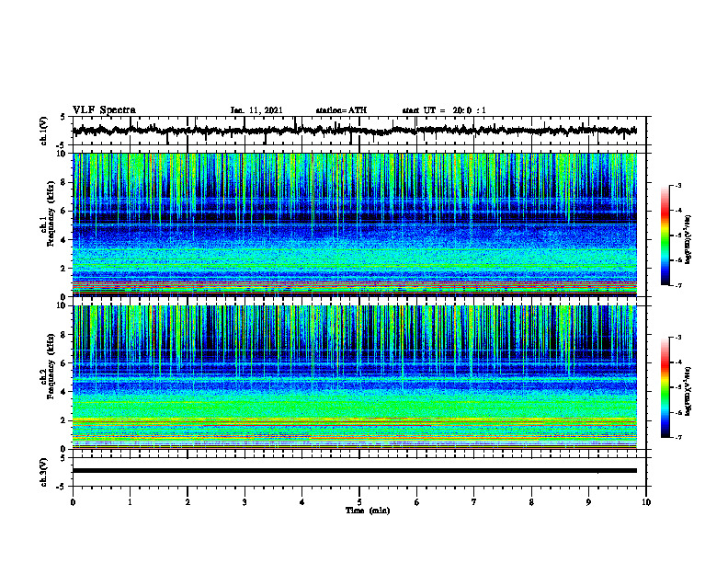728x563 pixels.
Task: Click the "station=ATH" header label
Action: coord(341,110)
